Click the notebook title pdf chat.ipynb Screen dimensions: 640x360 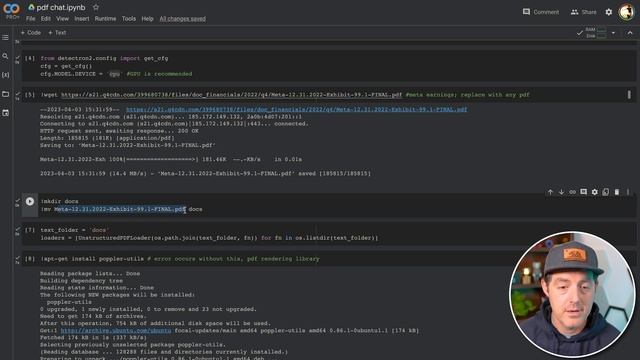(61, 7)
